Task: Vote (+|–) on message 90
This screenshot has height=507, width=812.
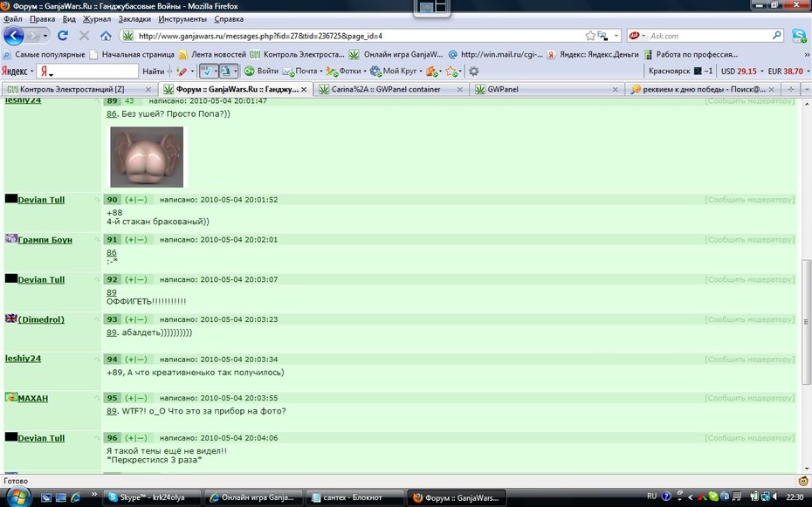Action: click(x=135, y=200)
